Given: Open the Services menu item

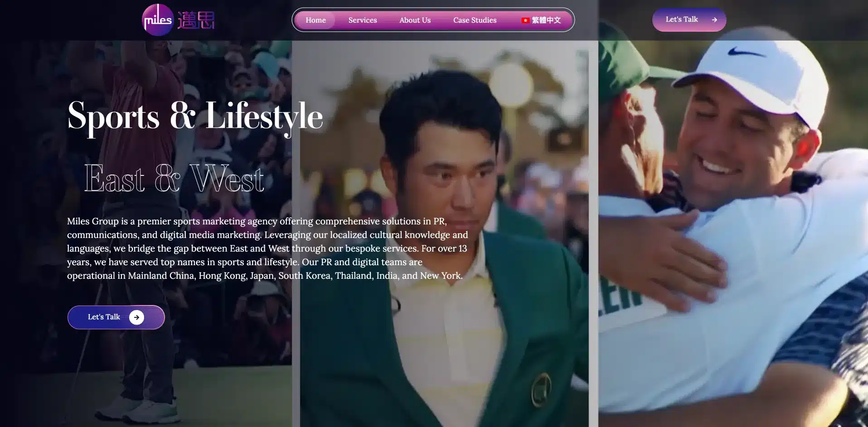Looking at the screenshot, I should [363, 20].
